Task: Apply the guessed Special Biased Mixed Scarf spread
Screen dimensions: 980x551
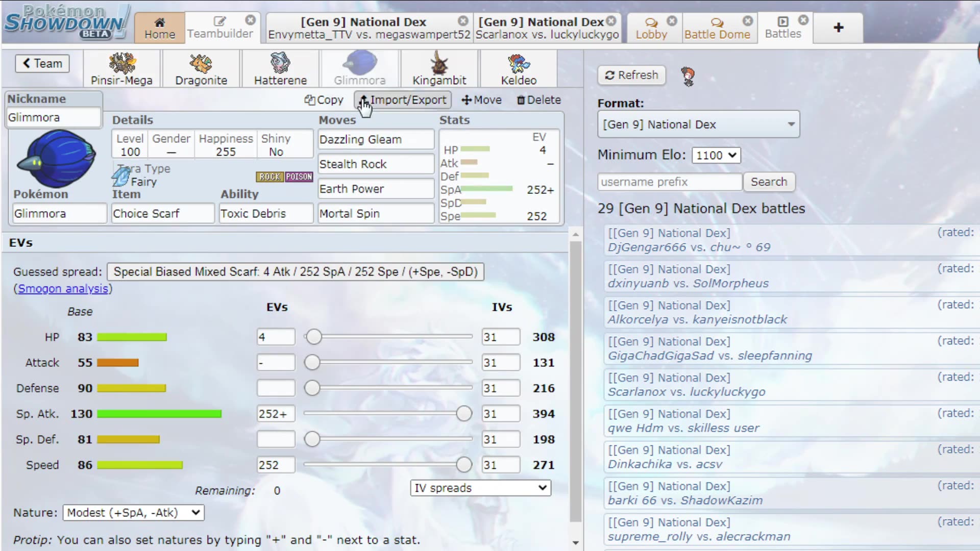Action: [x=296, y=272]
